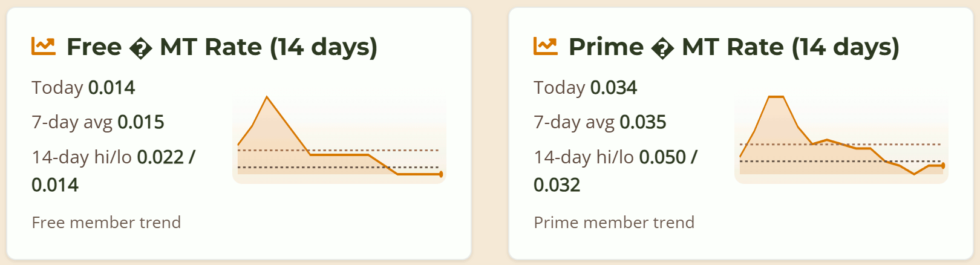Click the Prime card Today value 0.034

click(613, 88)
